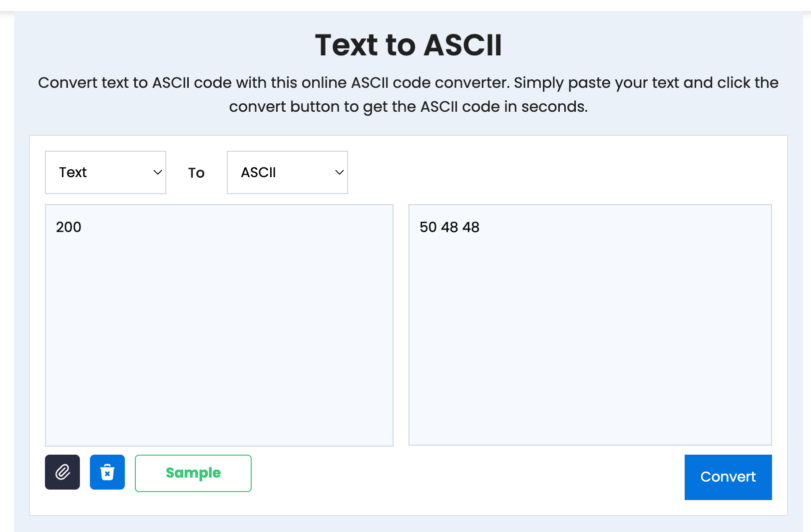Click the description line ending "in seconds."
This screenshot has height=532, width=811.
[408, 107]
